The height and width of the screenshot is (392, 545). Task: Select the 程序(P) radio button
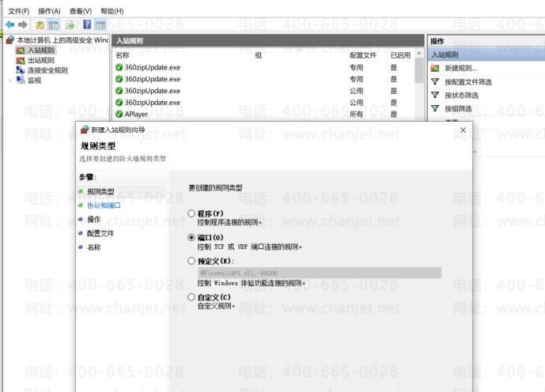coord(191,213)
